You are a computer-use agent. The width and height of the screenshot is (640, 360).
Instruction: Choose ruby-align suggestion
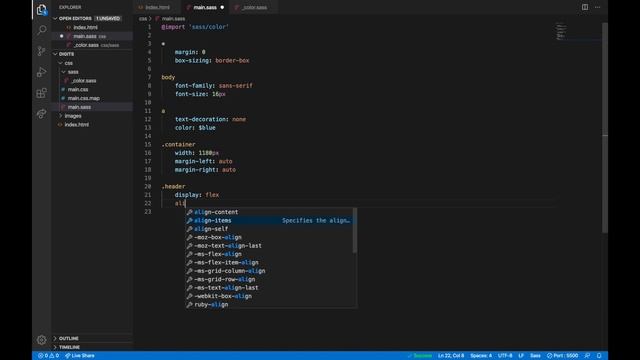click(269, 304)
